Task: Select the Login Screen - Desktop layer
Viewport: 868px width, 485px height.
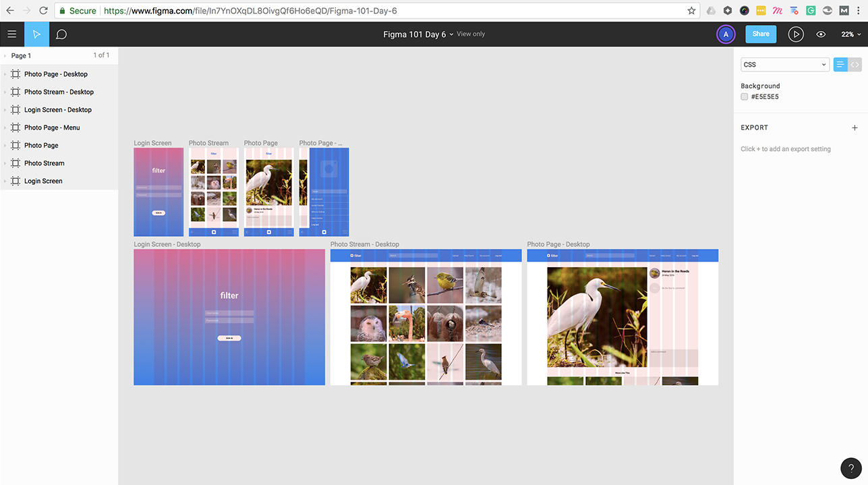Action: click(x=57, y=110)
